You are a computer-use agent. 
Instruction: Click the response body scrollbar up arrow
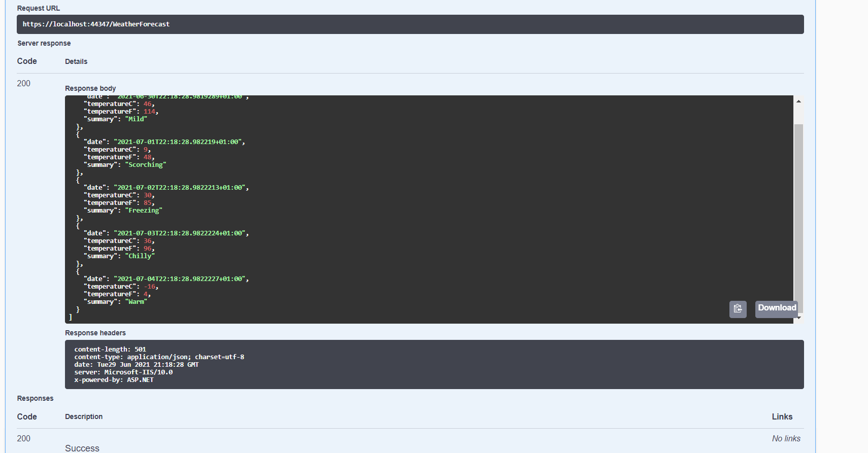798,101
